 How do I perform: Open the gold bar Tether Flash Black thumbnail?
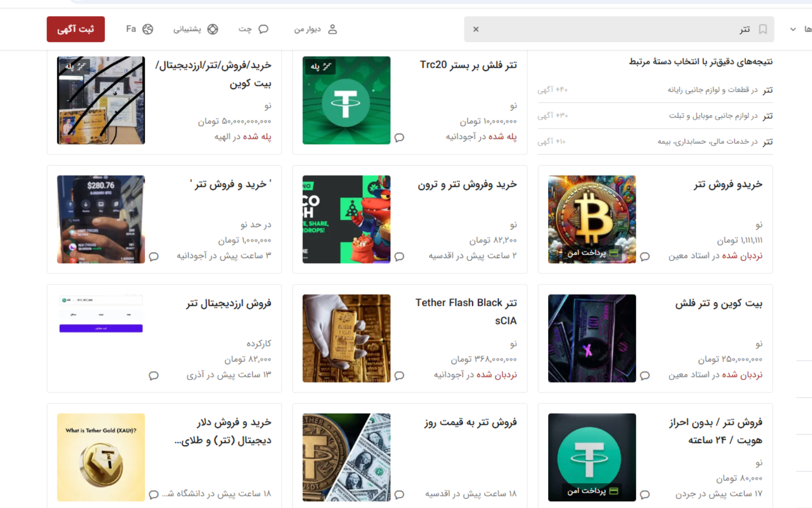347,338
